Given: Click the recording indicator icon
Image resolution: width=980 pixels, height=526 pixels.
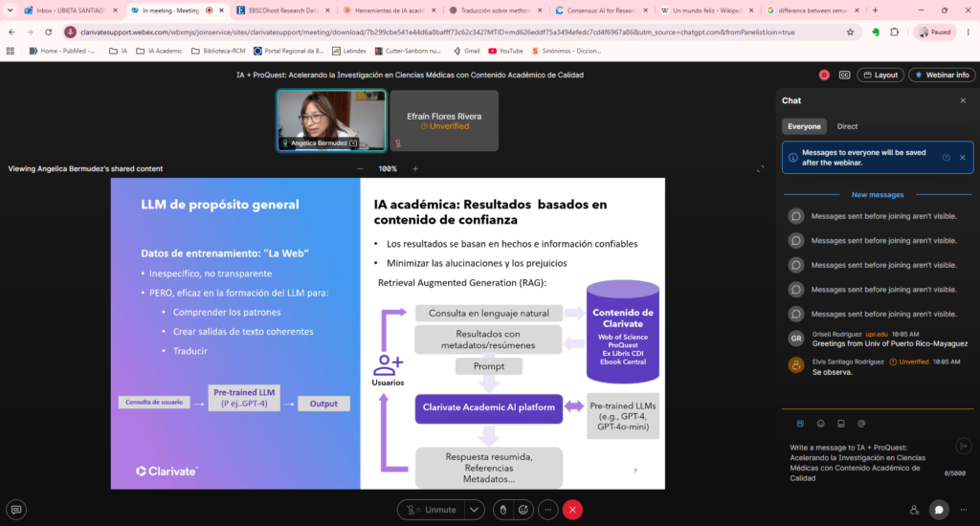Looking at the screenshot, I should (824, 75).
